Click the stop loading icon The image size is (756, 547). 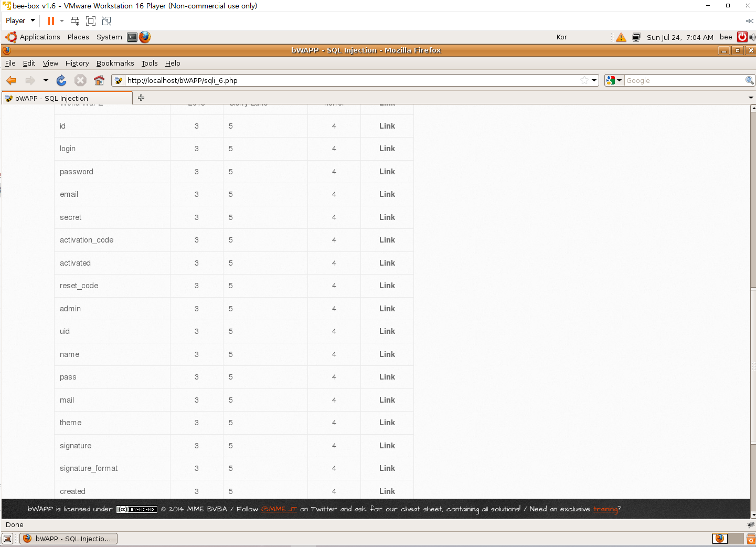click(x=80, y=80)
